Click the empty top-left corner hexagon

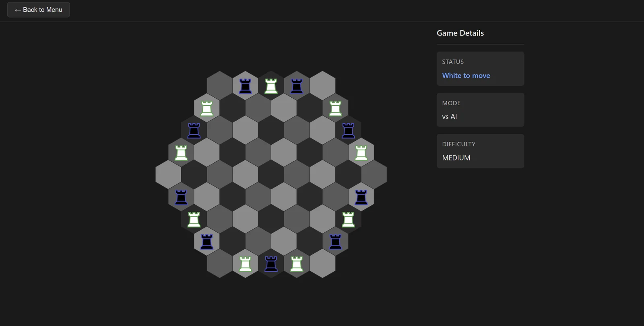point(219,86)
